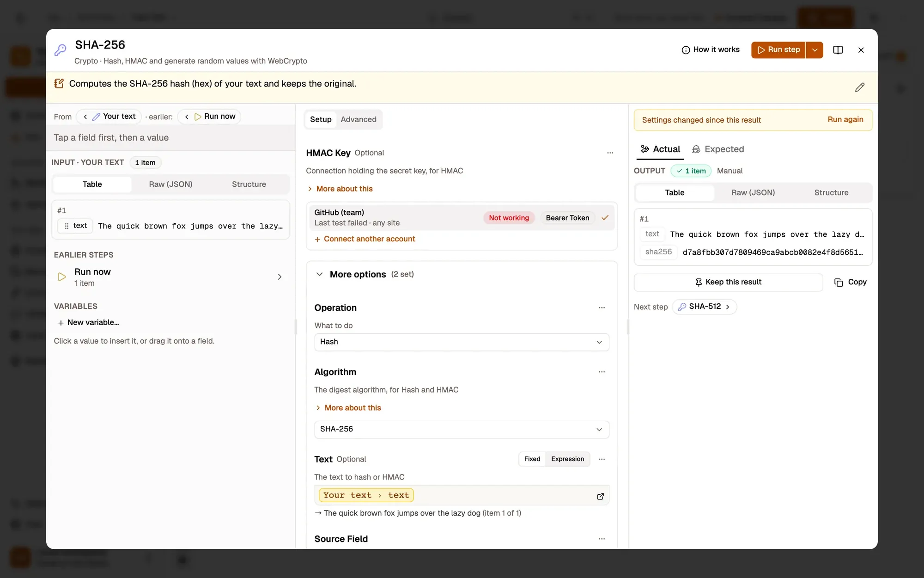Show output as Raw (JSON)
Viewport: 924px width, 578px height.
click(753, 192)
